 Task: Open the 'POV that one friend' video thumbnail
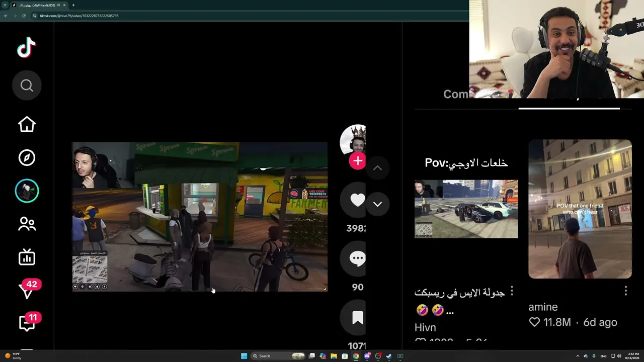coord(580,209)
